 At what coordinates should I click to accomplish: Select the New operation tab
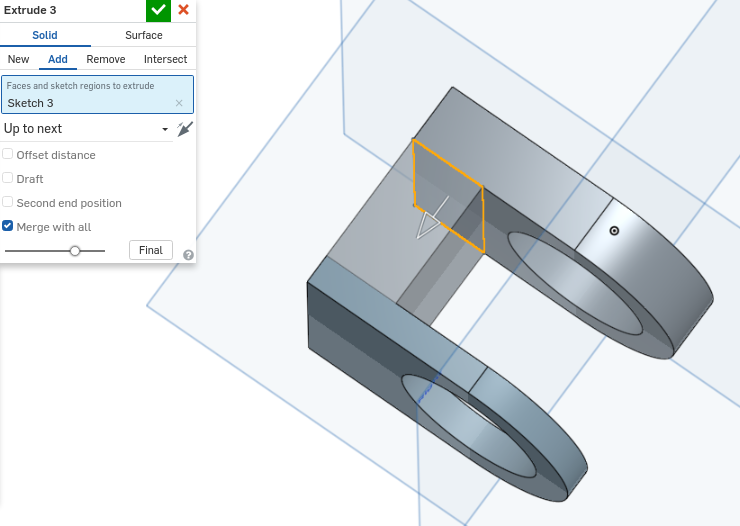(18, 59)
